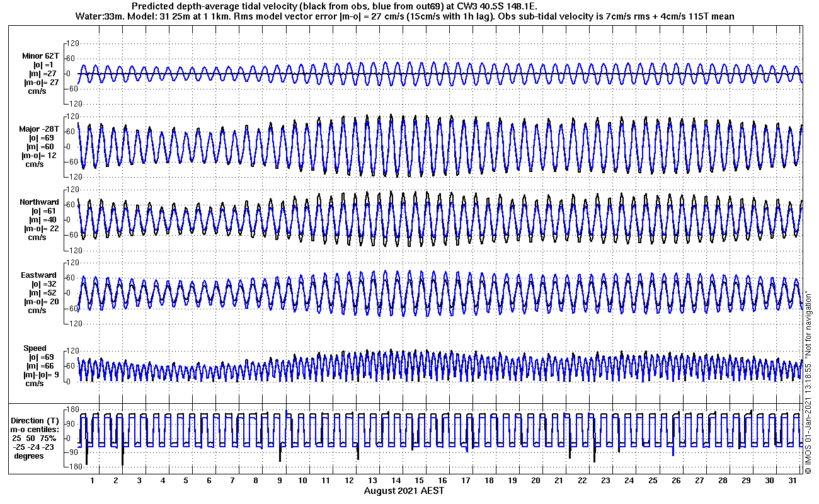
Task: Click '|m-o|= 22' in the Northward panel
Action: click(x=40, y=229)
